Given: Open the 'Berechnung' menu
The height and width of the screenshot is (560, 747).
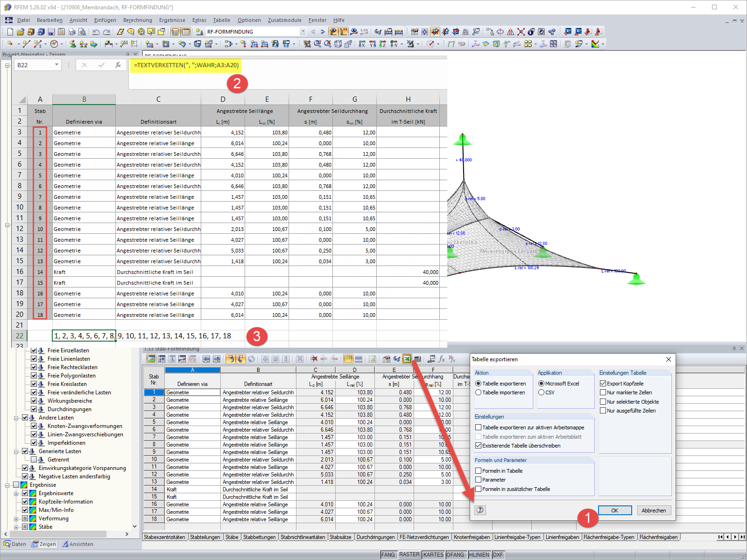Looking at the screenshot, I should coord(138,20).
